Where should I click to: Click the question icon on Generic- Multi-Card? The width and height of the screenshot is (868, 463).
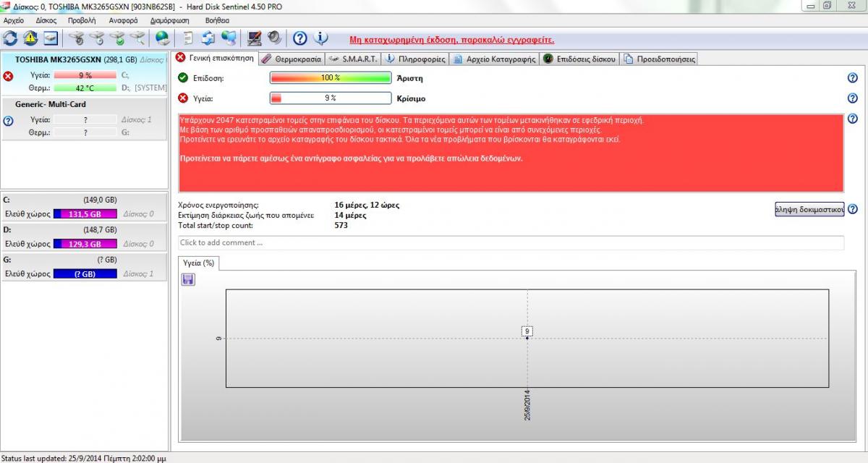8,121
